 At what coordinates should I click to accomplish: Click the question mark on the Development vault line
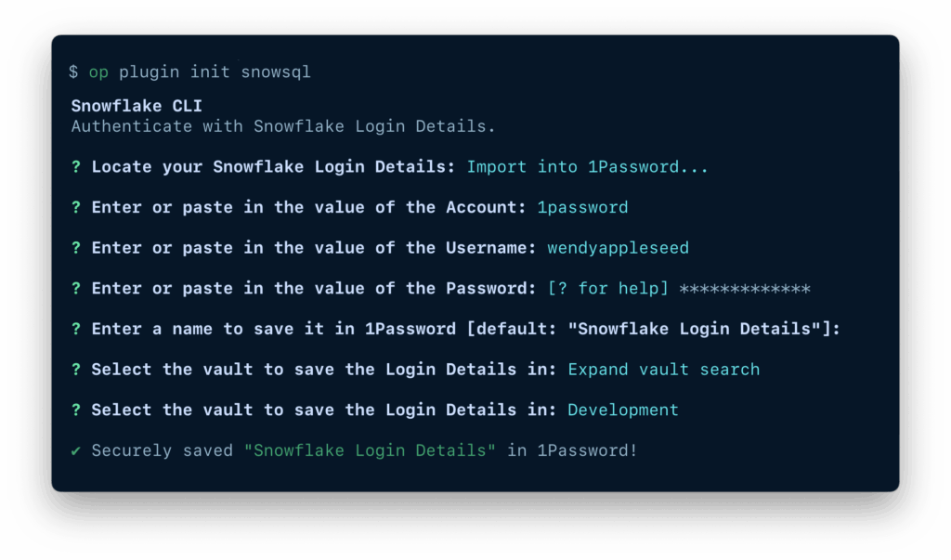click(x=76, y=410)
